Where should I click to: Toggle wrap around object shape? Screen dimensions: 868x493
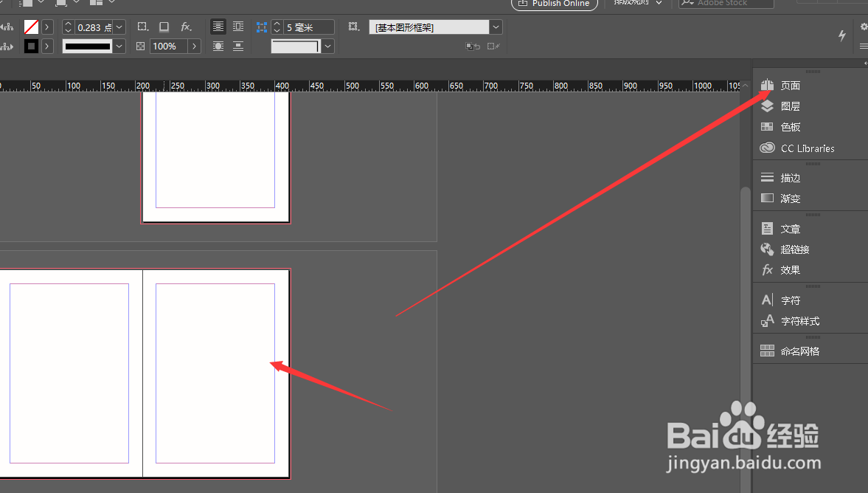click(218, 46)
